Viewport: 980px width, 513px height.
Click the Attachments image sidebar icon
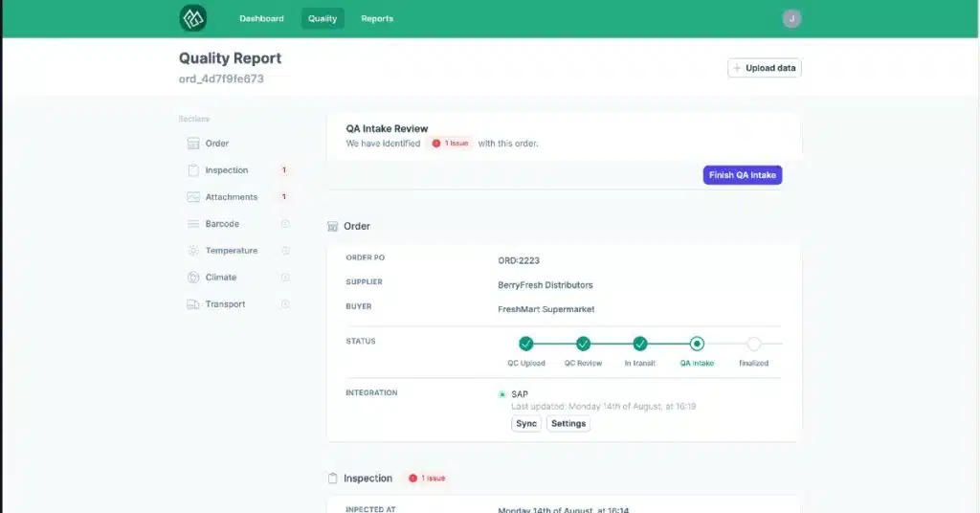click(x=193, y=197)
